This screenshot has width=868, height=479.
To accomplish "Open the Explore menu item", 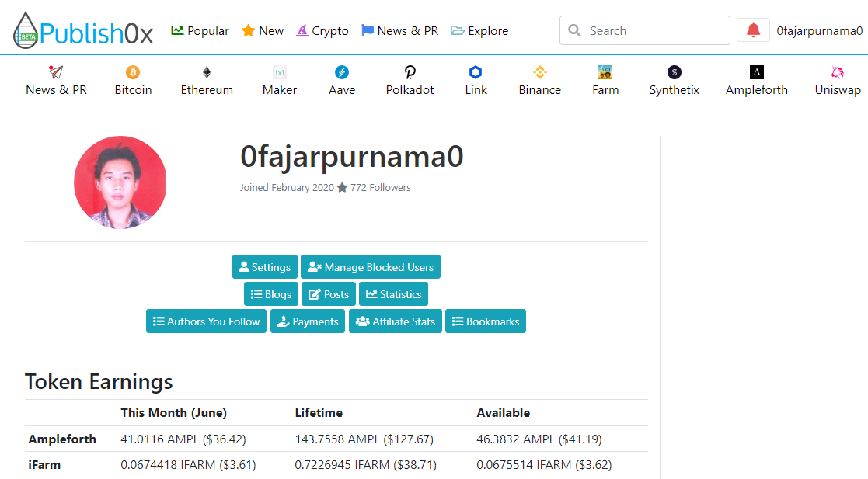I will (x=479, y=31).
